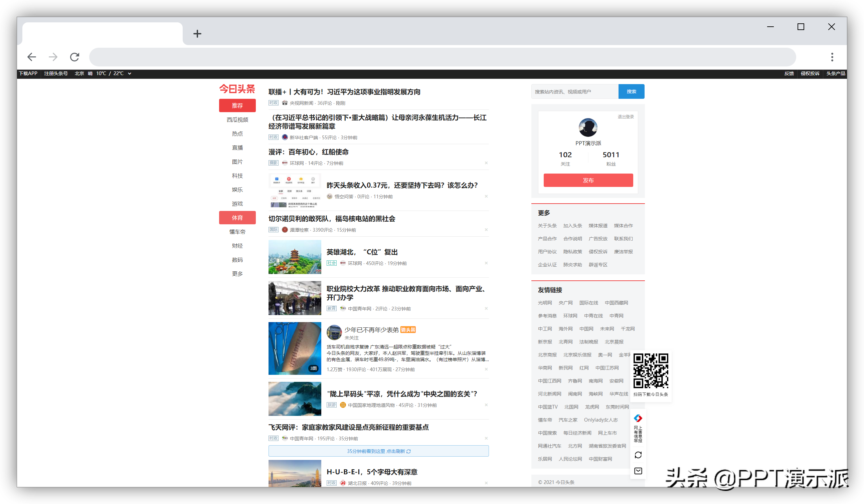Select the 热点 channel
864x504 pixels.
237,134
